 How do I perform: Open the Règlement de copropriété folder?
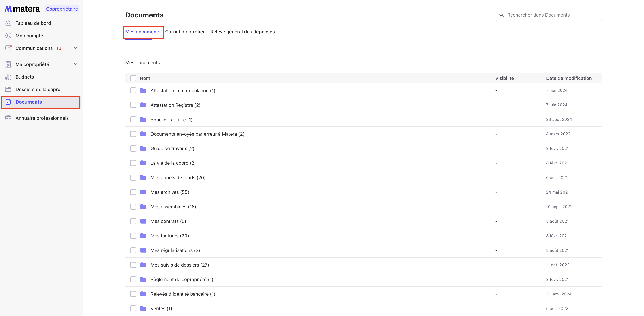click(x=182, y=280)
